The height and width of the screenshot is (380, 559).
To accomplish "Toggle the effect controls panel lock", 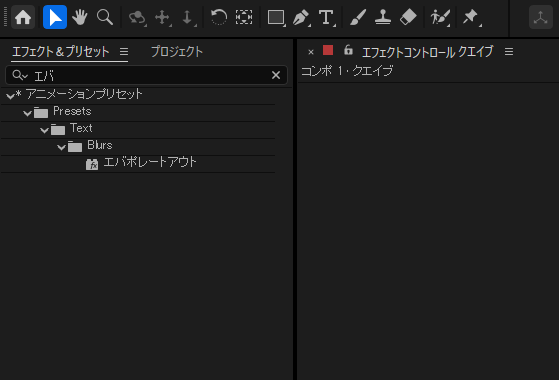I will pyautogui.click(x=348, y=50).
